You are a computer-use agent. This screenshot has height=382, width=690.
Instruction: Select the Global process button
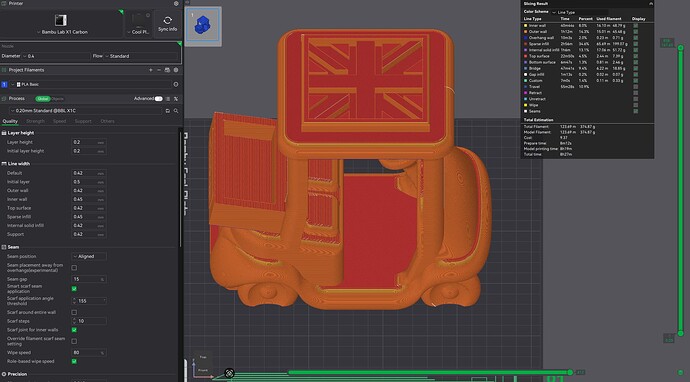coord(43,99)
